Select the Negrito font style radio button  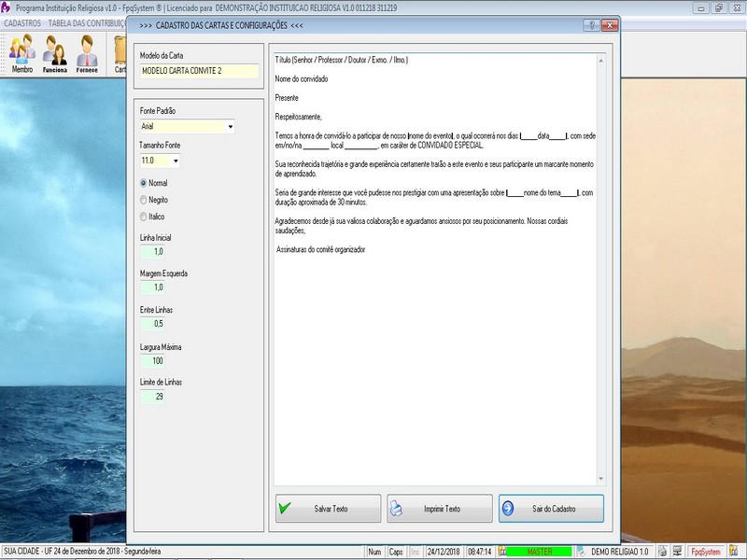click(x=144, y=200)
